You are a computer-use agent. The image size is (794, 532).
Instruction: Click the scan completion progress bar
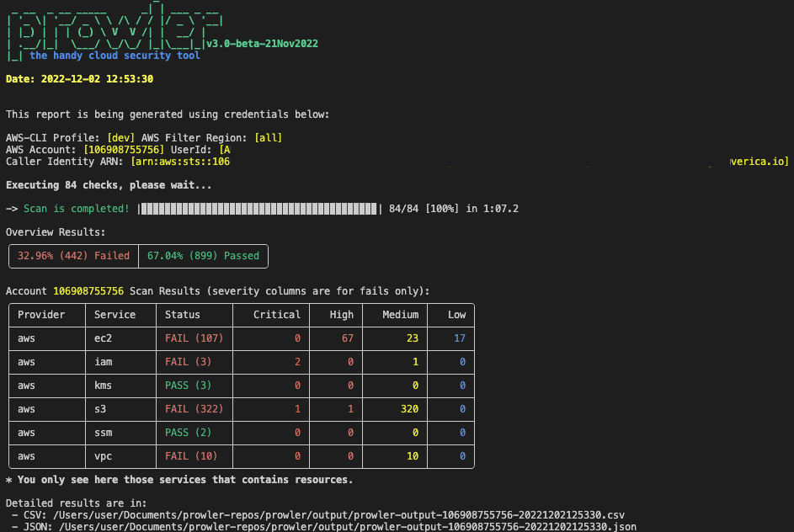tap(261, 209)
